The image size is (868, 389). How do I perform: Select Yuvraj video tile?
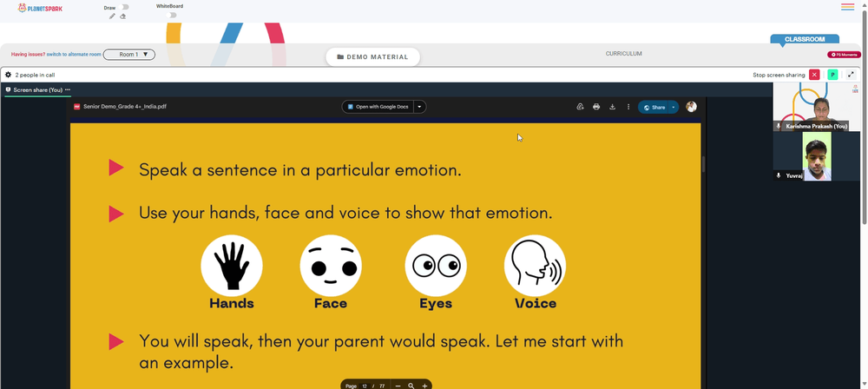coord(817,156)
